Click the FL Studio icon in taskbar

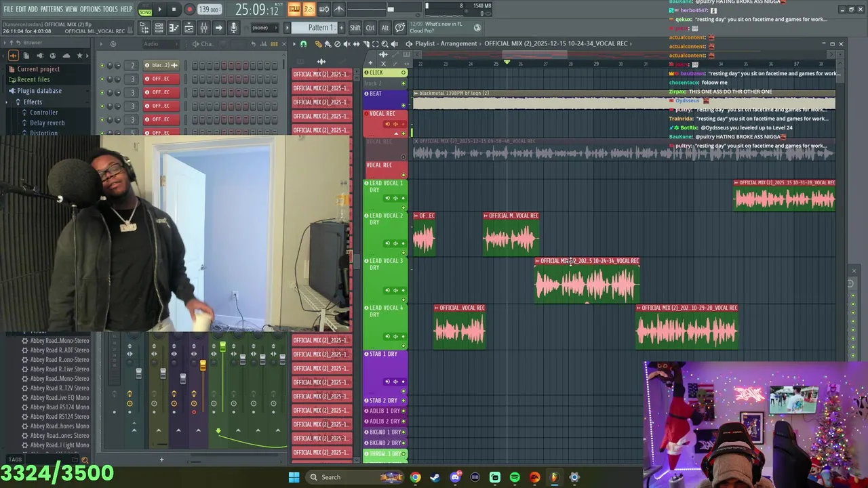pos(554,477)
